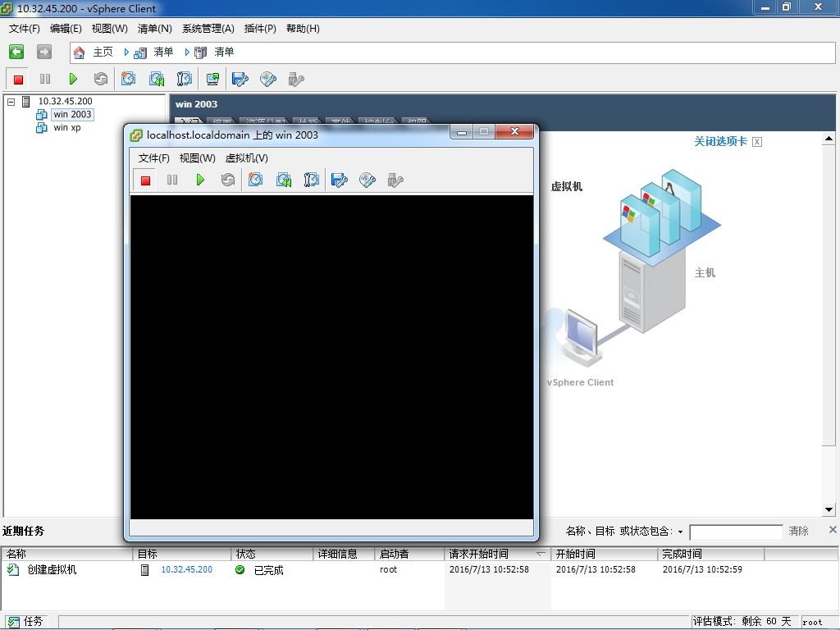
Task: Suspend VM in console window toolbar
Action: pyautogui.click(x=172, y=180)
